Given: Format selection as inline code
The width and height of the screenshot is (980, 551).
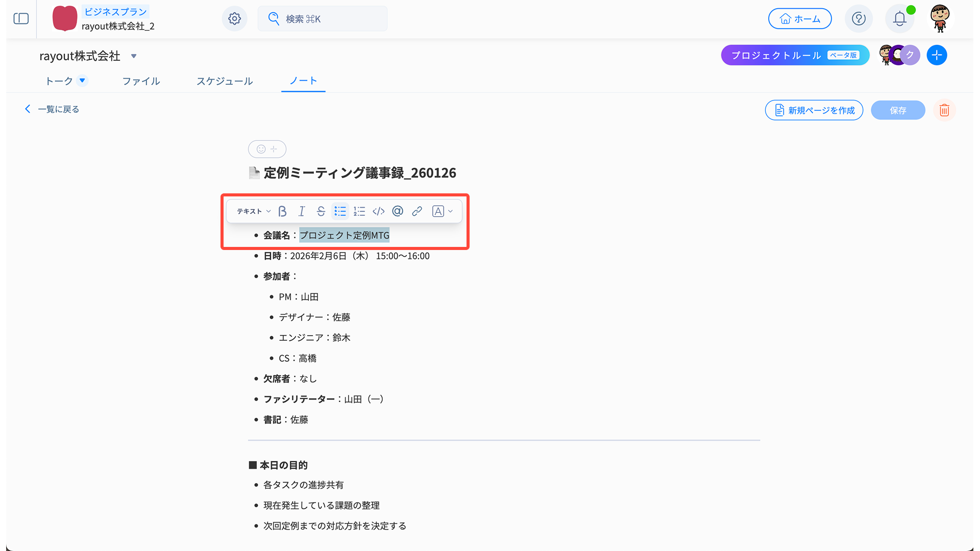Looking at the screenshot, I should 378,211.
